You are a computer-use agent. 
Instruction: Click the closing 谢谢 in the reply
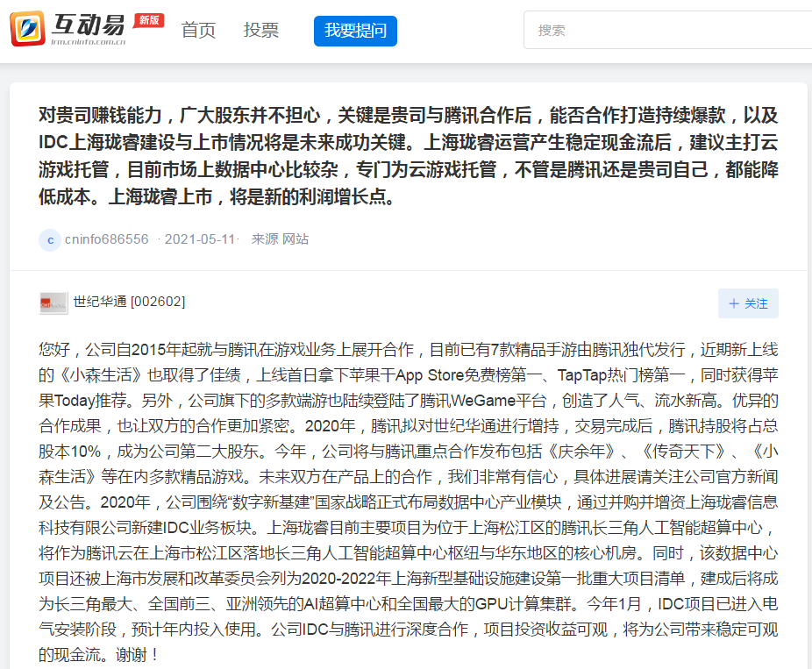pos(132,655)
